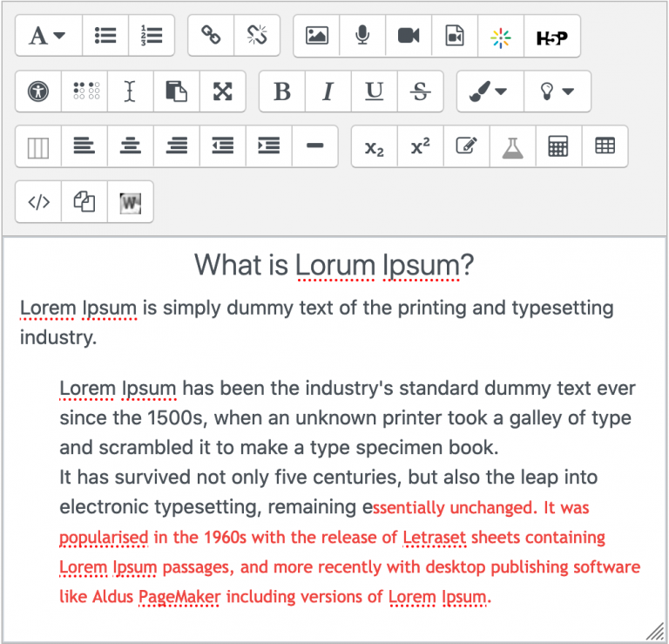Open the background colour lightbulb dropdown
Viewport: 669px width, 644px height.
pos(557,92)
